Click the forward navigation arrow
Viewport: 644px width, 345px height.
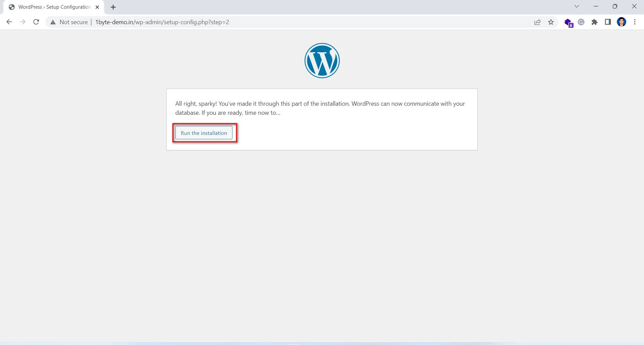pos(22,22)
